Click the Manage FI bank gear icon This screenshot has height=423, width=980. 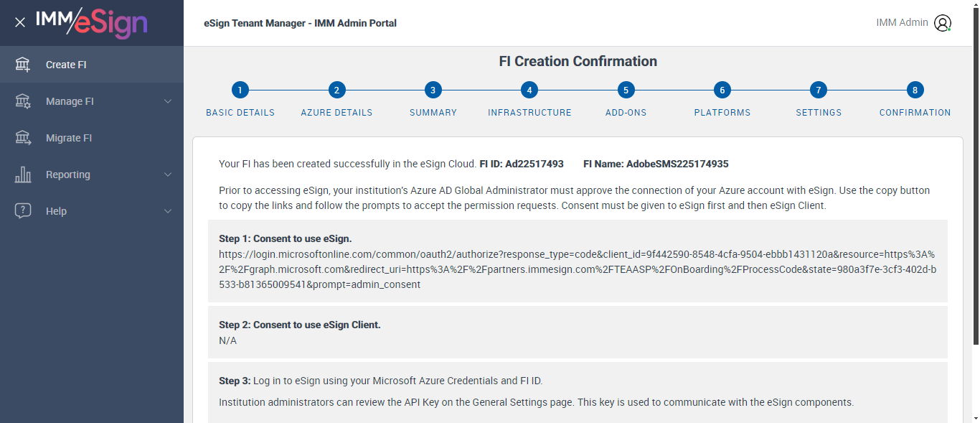click(23, 101)
